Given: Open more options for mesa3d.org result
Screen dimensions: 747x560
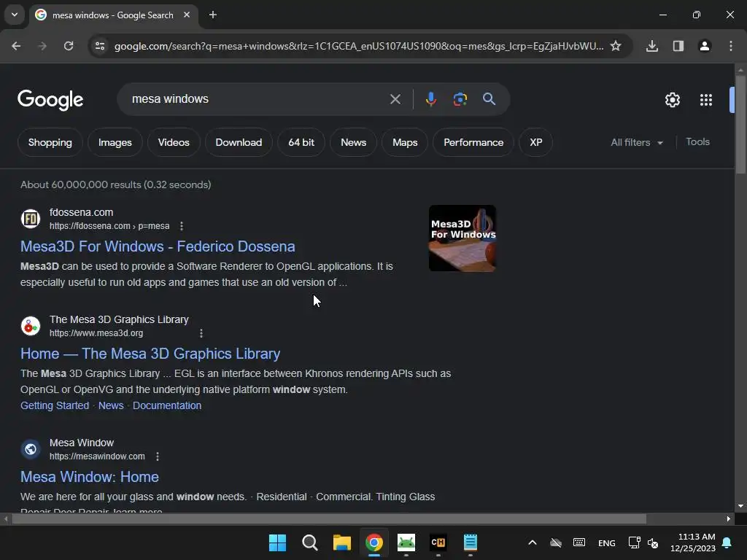Looking at the screenshot, I should click(x=201, y=333).
